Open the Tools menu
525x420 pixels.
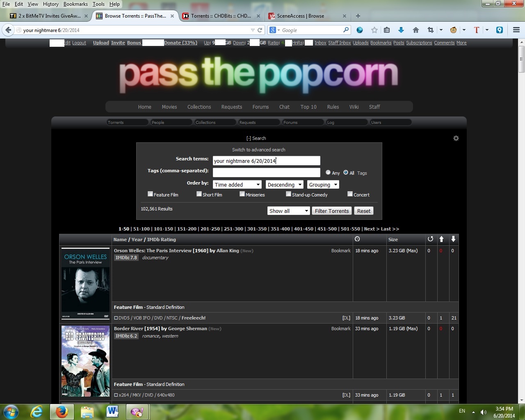tap(98, 4)
